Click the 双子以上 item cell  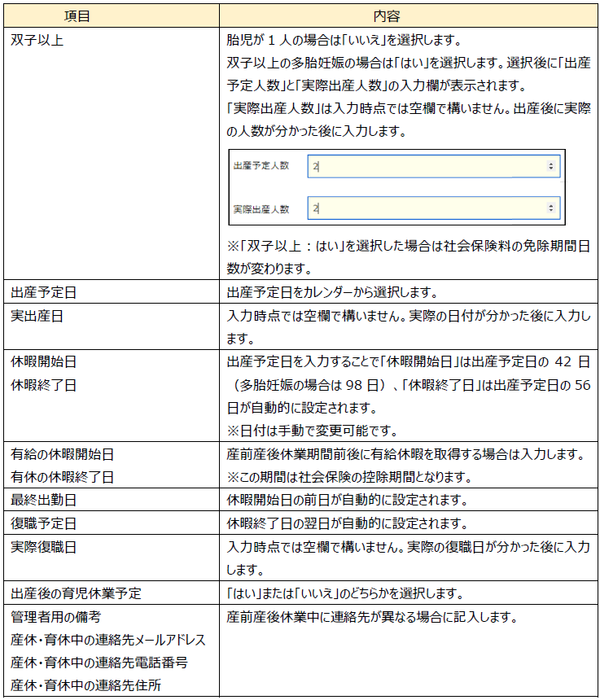pos(37,39)
